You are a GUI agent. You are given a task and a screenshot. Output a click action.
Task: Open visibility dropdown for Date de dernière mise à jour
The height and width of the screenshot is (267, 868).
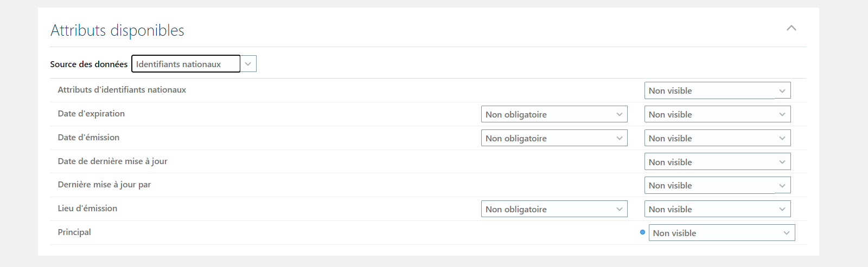pyautogui.click(x=717, y=162)
